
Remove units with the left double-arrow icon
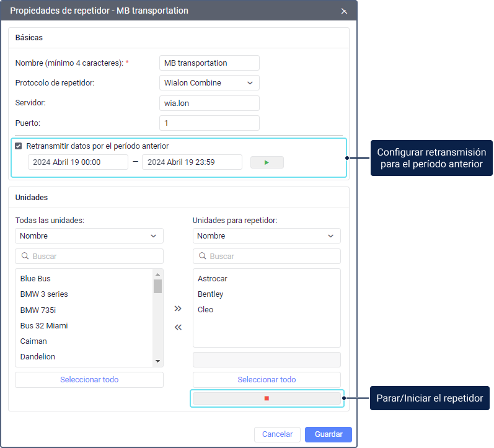[x=178, y=327]
